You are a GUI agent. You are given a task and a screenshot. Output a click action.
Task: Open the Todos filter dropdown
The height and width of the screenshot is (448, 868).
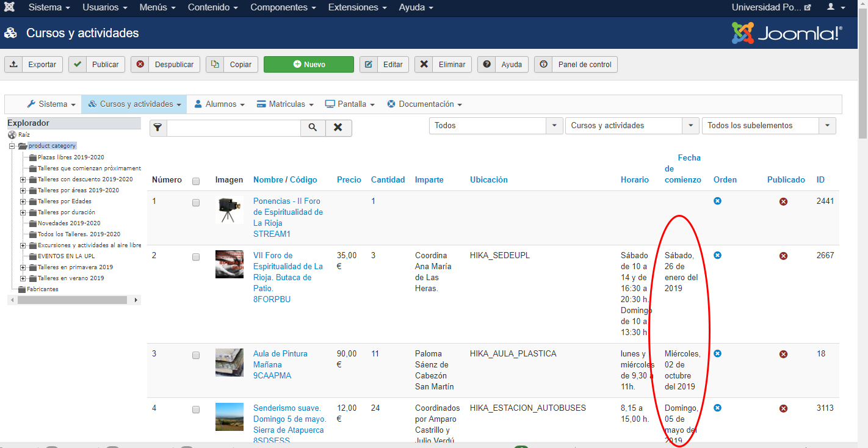[495, 126]
